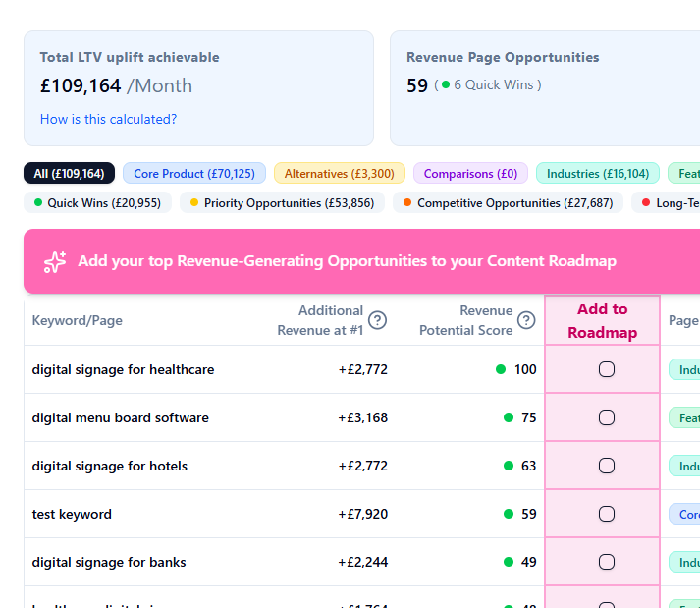This screenshot has width=700, height=608.
Task: Open help icon for Revenue Potential Score
Action: pos(526,320)
